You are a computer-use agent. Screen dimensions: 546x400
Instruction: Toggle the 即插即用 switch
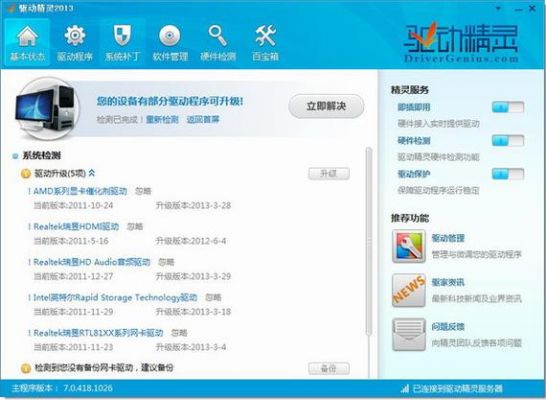508,107
